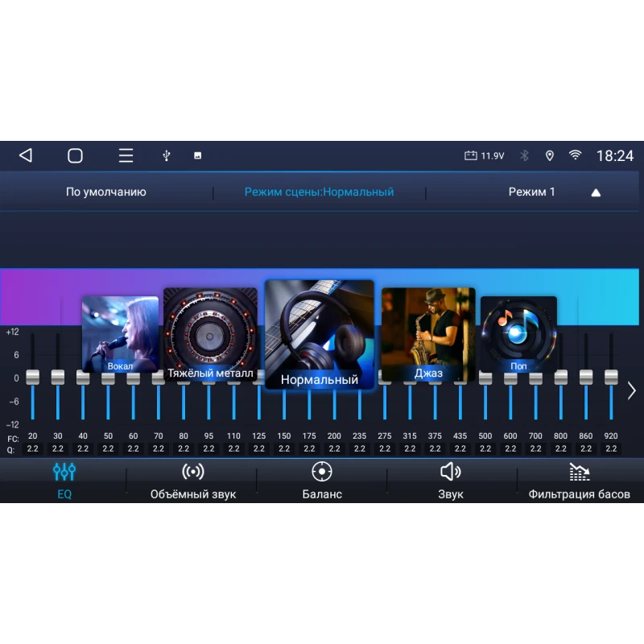Reset EQ with По умолчанию

point(106,192)
